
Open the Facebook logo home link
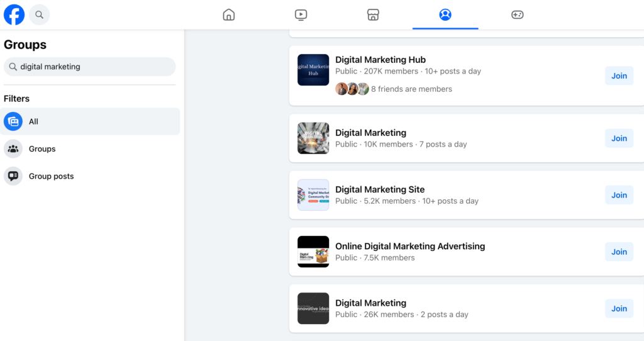(x=14, y=15)
